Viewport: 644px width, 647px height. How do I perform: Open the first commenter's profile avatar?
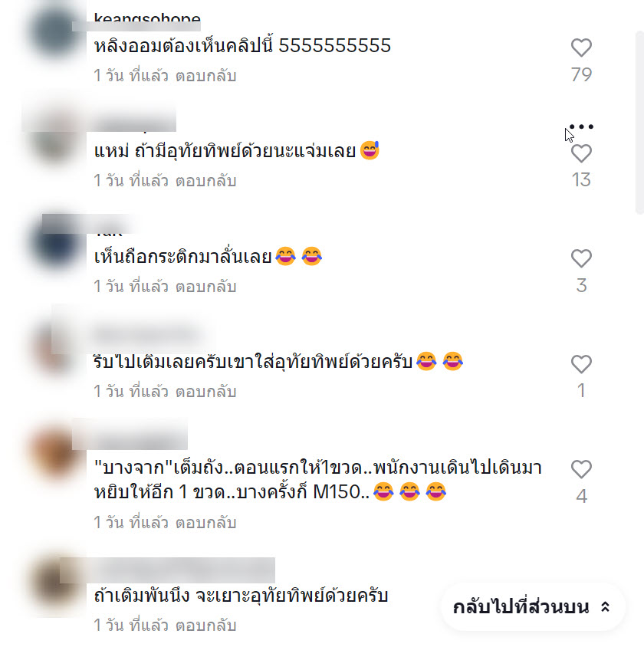click(54, 31)
